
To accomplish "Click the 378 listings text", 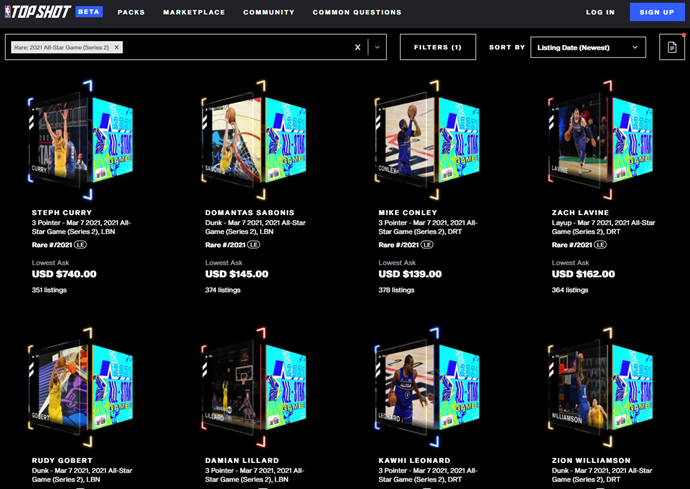I will click(396, 290).
